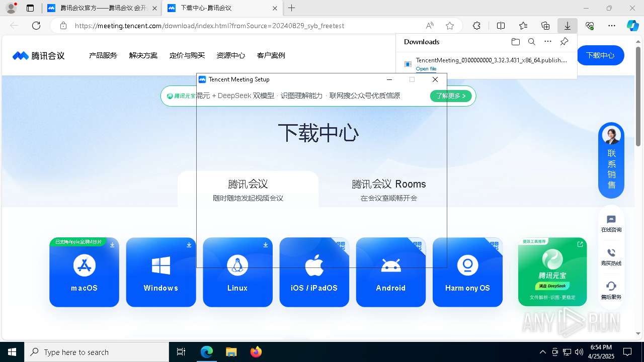This screenshot has width=644, height=362.
Task: Click the 联系销售 floating button
Action: (x=611, y=160)
